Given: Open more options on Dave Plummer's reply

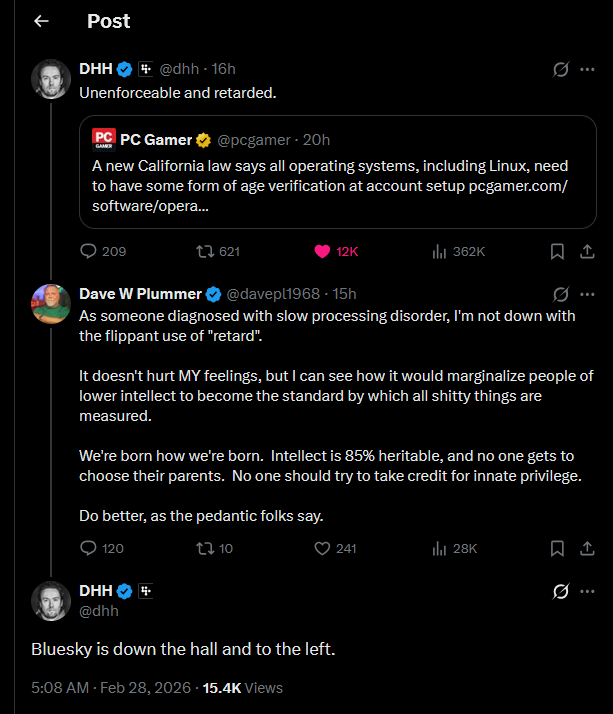Looking at the screenshot, I should 587,294.
